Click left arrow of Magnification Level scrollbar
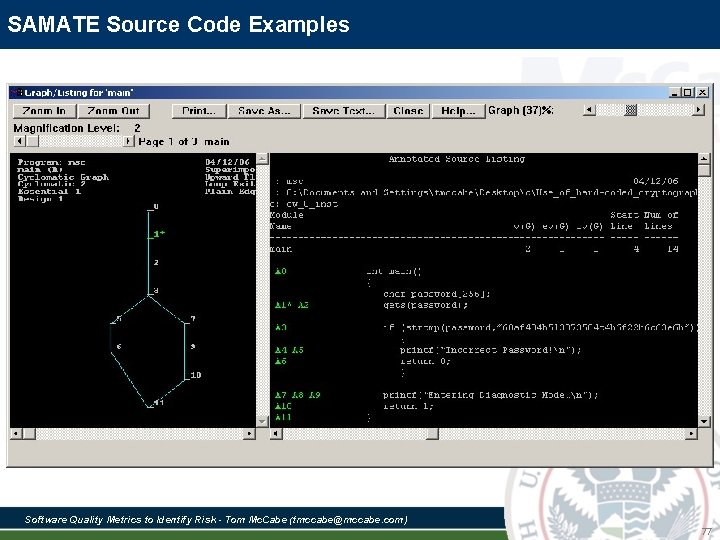This screenshot has height=540, width=720. click(x=19, y=141)
